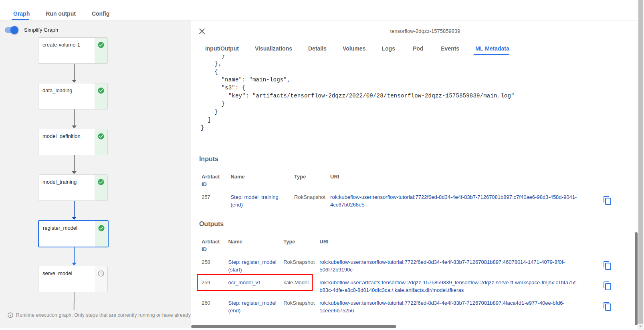
Task: Select the create-volume-1 graph node
Action: [x=73, y=51]
